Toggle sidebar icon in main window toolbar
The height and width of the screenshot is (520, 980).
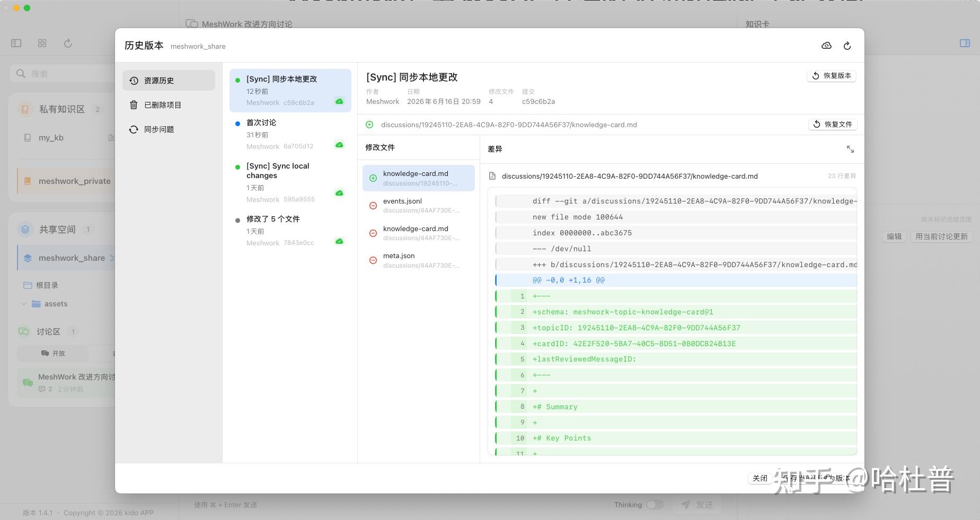click(16, 43)
